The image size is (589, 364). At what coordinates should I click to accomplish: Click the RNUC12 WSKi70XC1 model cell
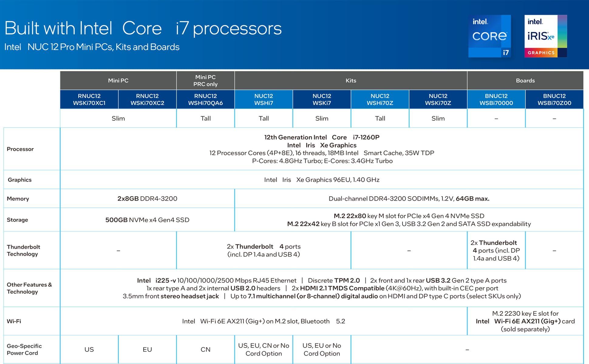click(89, 99)
